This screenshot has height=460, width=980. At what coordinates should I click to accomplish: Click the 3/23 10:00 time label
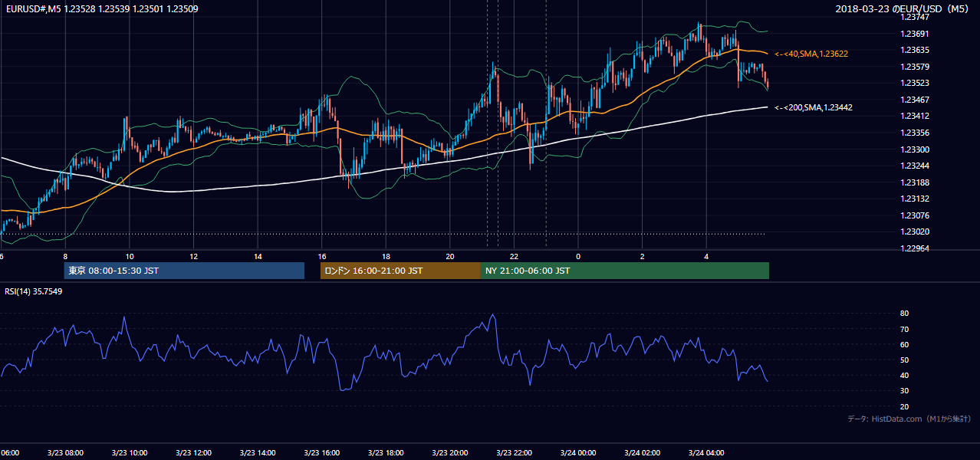pyautogui.click(x=130, y=452)
